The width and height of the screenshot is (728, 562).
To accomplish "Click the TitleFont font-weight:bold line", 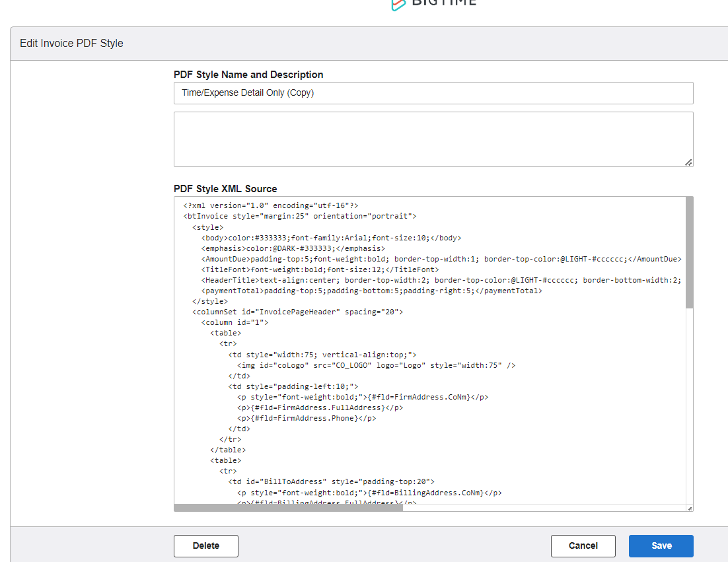I will [320, 269].
